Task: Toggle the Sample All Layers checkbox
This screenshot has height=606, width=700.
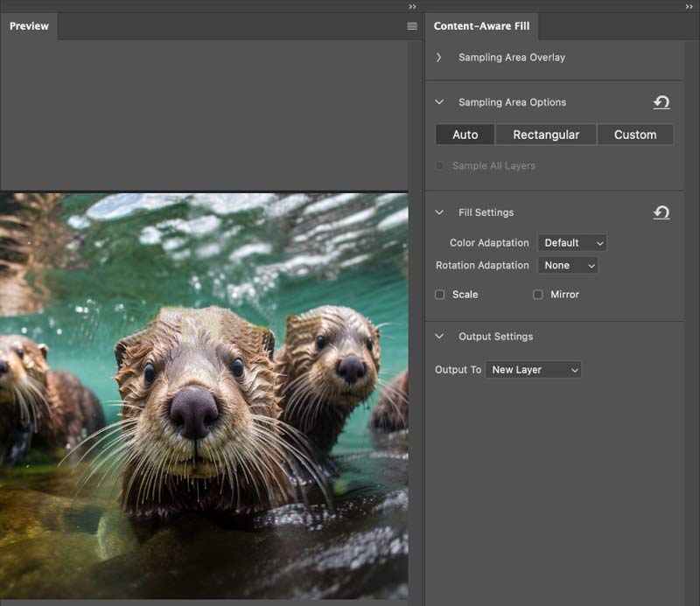Action: [439, 165]
